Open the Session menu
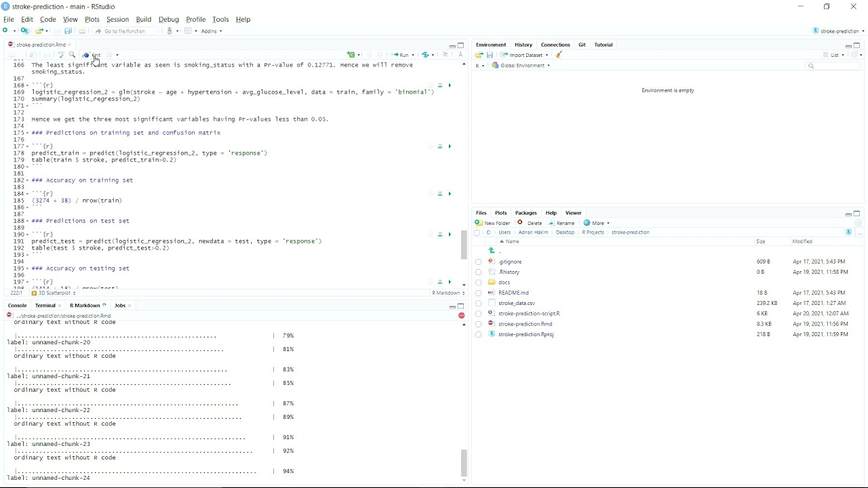This screenshot has height=488, width=868. pyautogui.click(x=117, y=20)
